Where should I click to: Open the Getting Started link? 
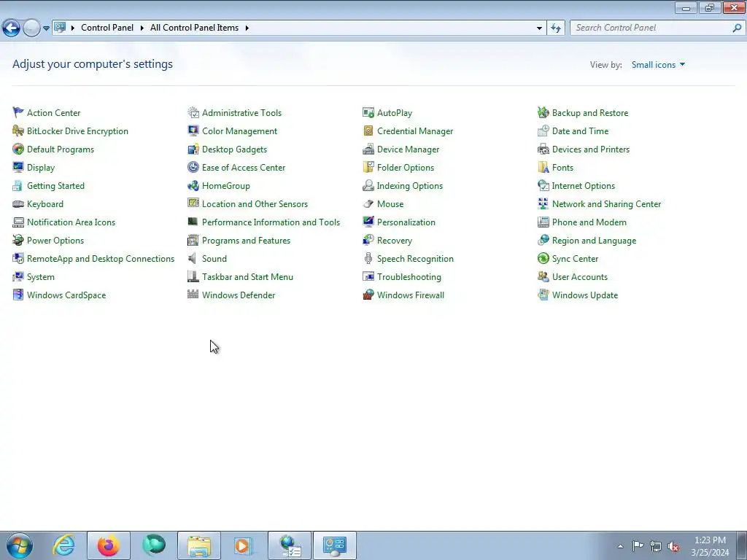(55, 186)
